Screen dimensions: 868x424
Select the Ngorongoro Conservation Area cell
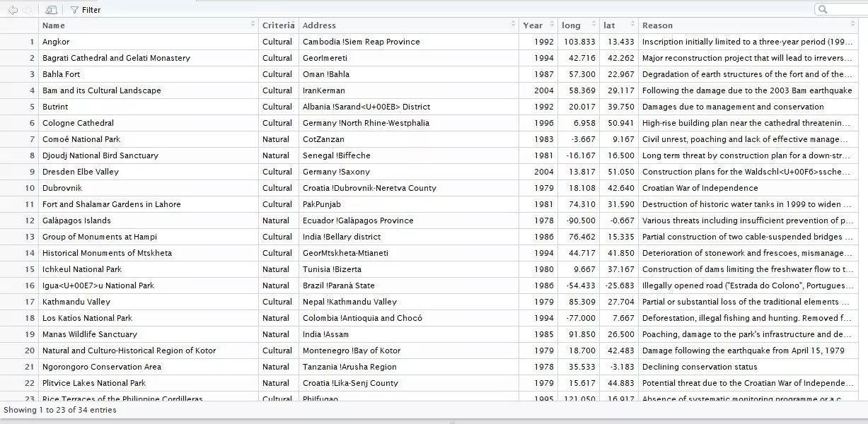pos(102,367)
